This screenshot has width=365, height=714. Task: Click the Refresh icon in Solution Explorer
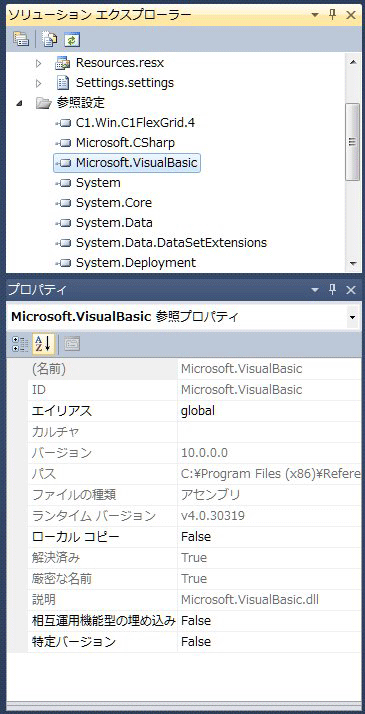[71, 40]
